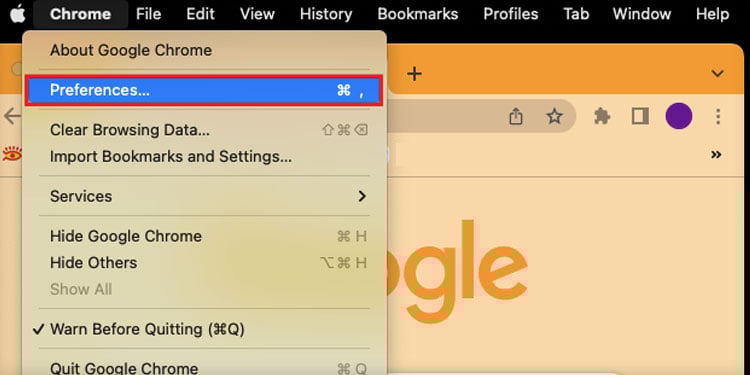The width and height of the screenshot is (750, 375).
Task: Open the Tab menu
Action: [576, 14]
